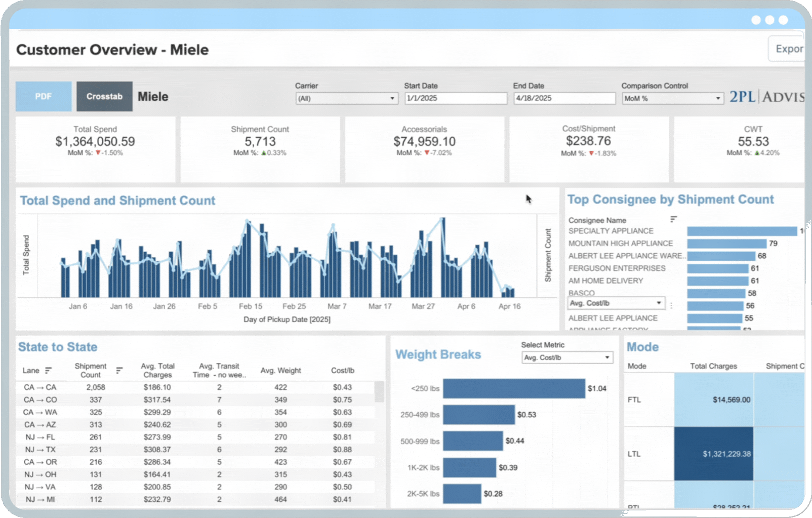Click the 250-499 lbs weight break bar
The width and height of the screenshot is (812, 518).
tap(479, 415)
